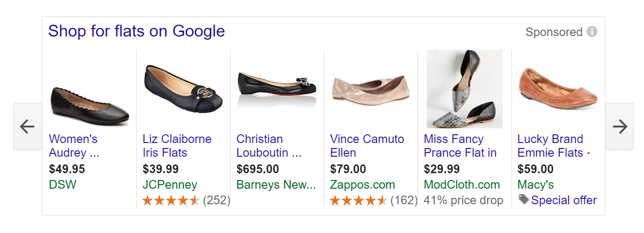Click the JCPenney star rating

171,200
